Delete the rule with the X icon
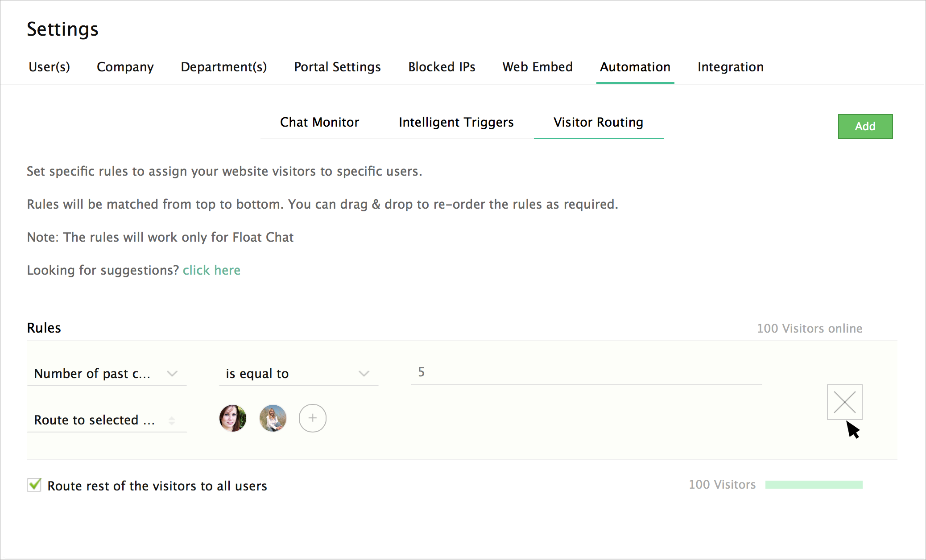This screenshot has height=560, width=926. (844, 402)
